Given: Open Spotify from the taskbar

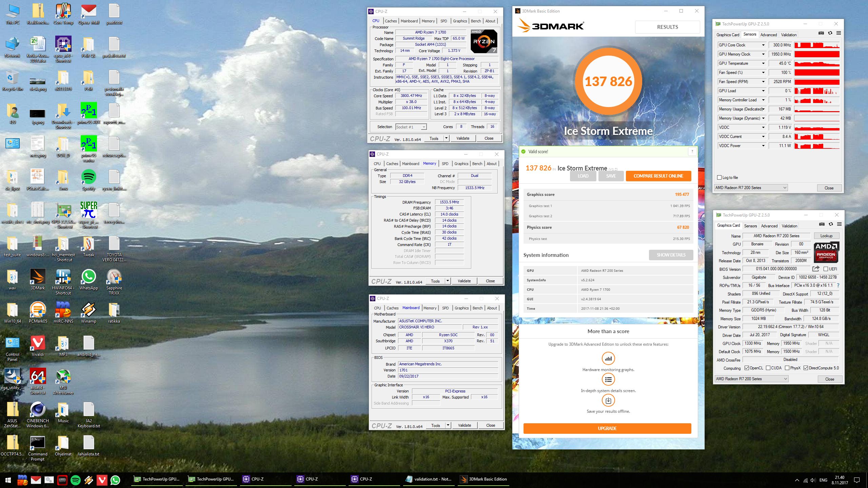Looking at the screenshot, I should tap(76, 480).
